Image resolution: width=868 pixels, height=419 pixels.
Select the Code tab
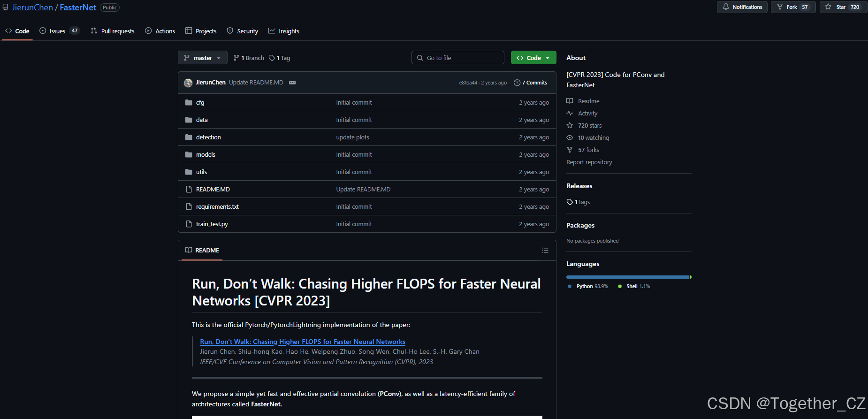[x=17, y=31]
